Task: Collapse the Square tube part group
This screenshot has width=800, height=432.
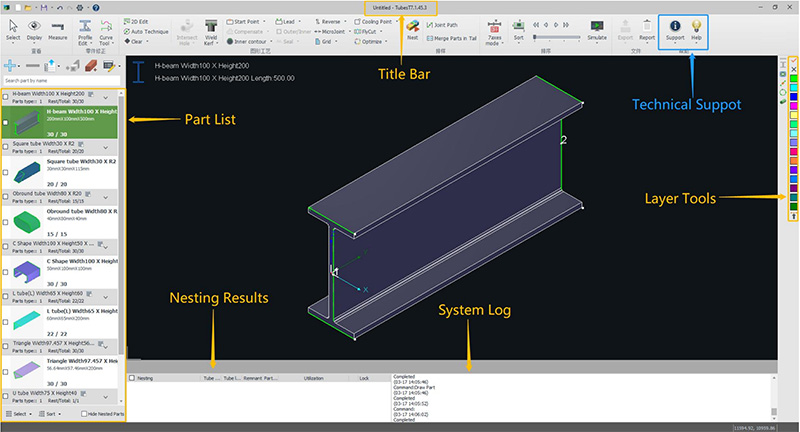Action: click(x=105, y=146)
